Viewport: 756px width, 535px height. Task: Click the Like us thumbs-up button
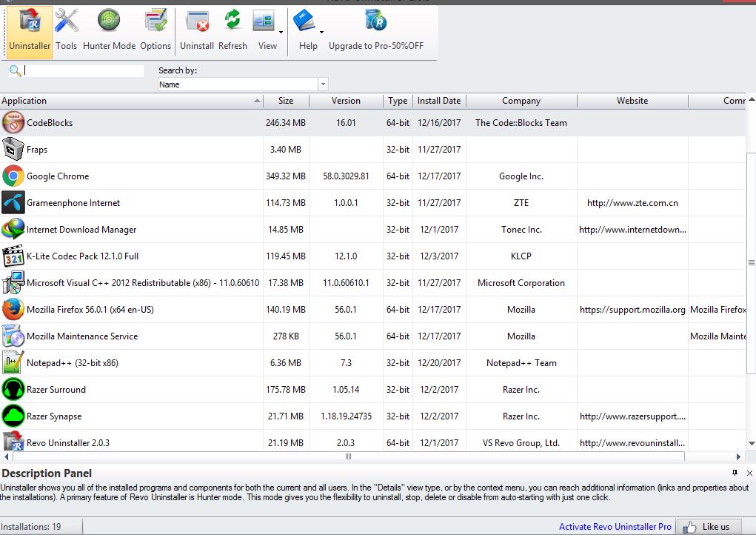(x=709, y=526)
